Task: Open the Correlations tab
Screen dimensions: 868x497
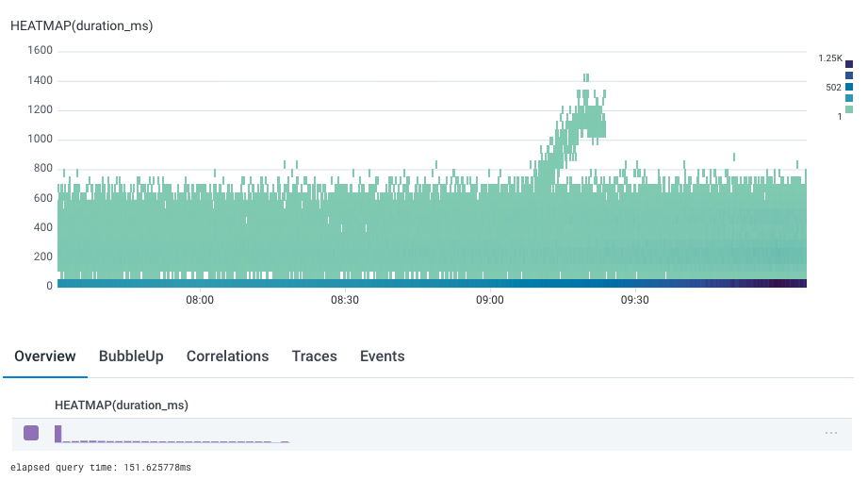Action: 227,356
